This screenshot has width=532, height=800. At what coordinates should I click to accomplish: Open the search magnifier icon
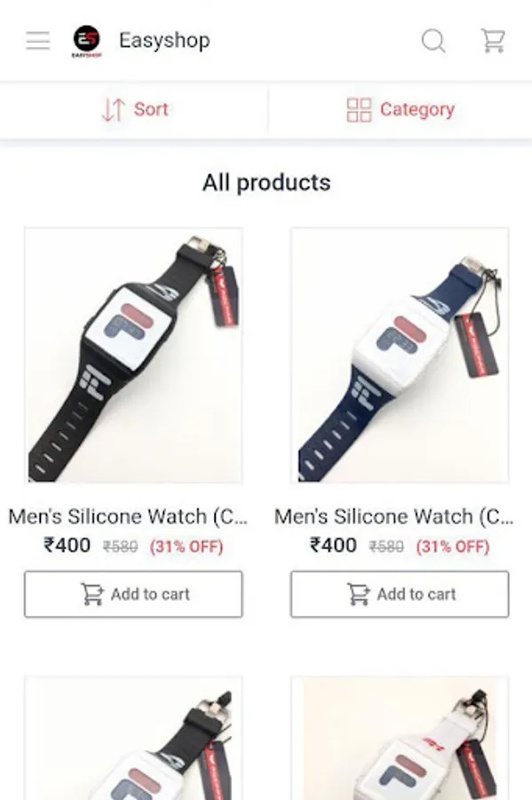[433, 41]
